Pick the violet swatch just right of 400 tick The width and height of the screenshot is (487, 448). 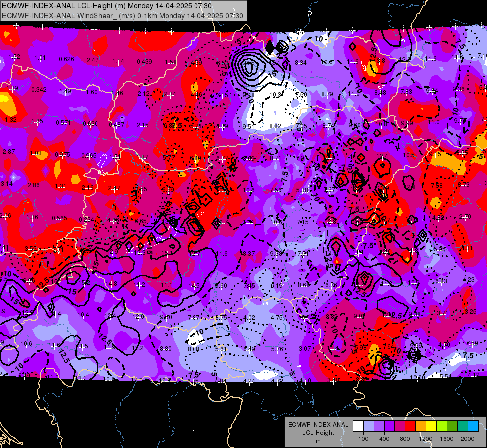click(390, 426)
